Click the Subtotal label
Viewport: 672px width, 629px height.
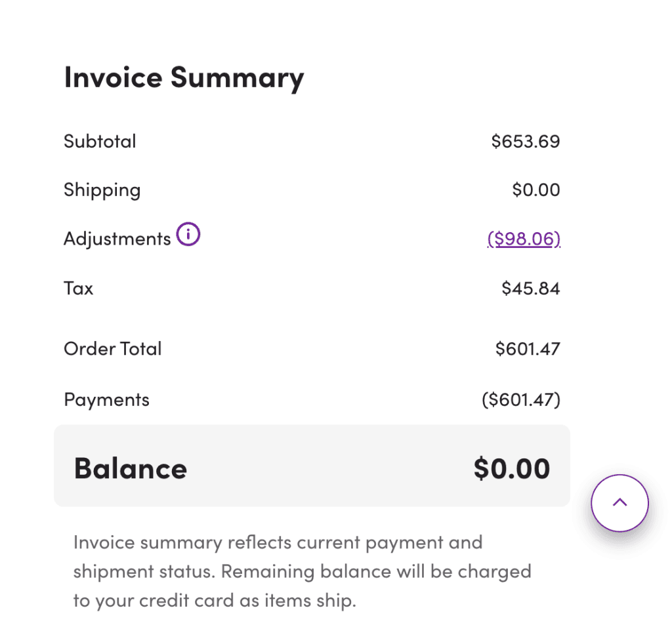100,142
